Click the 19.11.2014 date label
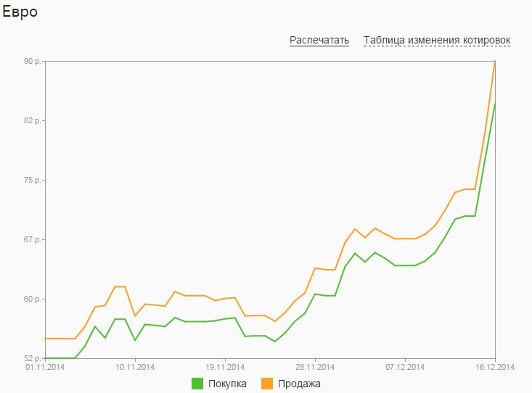532x393 pixels. 226,368
